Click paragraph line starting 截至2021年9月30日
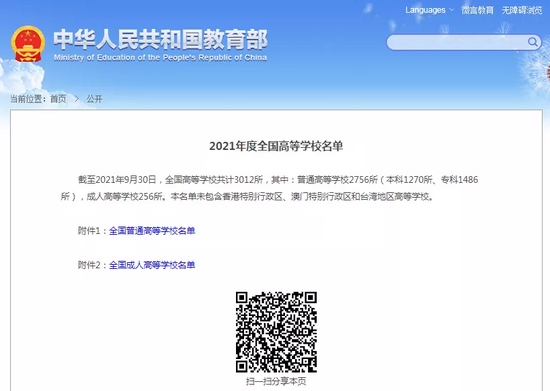 pyautogui.click(x=278, y=180)
